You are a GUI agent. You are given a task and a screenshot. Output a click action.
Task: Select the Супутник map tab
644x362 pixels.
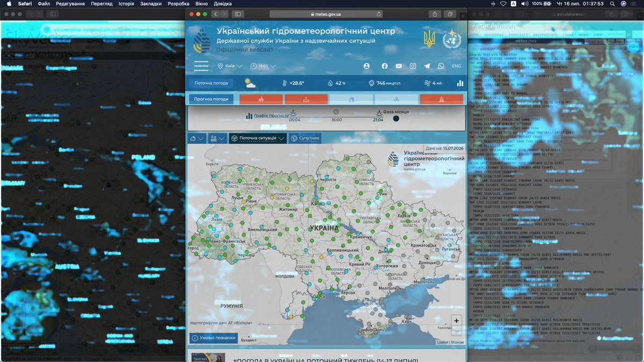tap(305, 138)
